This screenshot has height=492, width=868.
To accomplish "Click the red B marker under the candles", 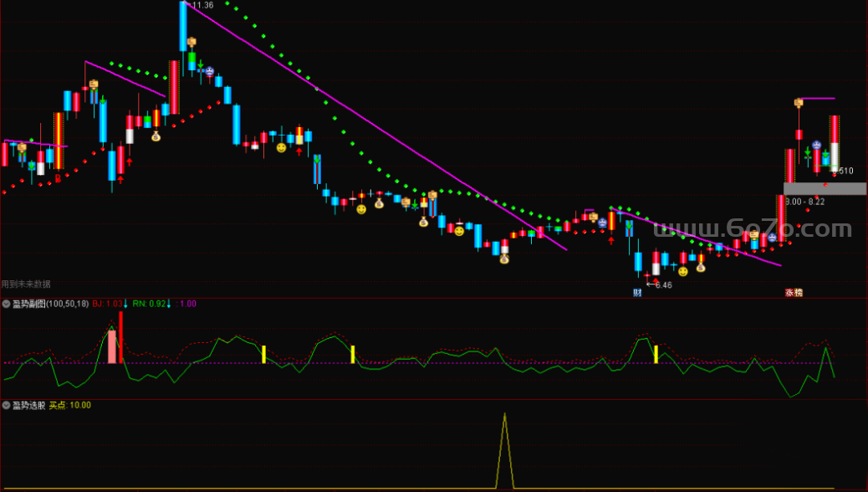I will tap(59, 178).
